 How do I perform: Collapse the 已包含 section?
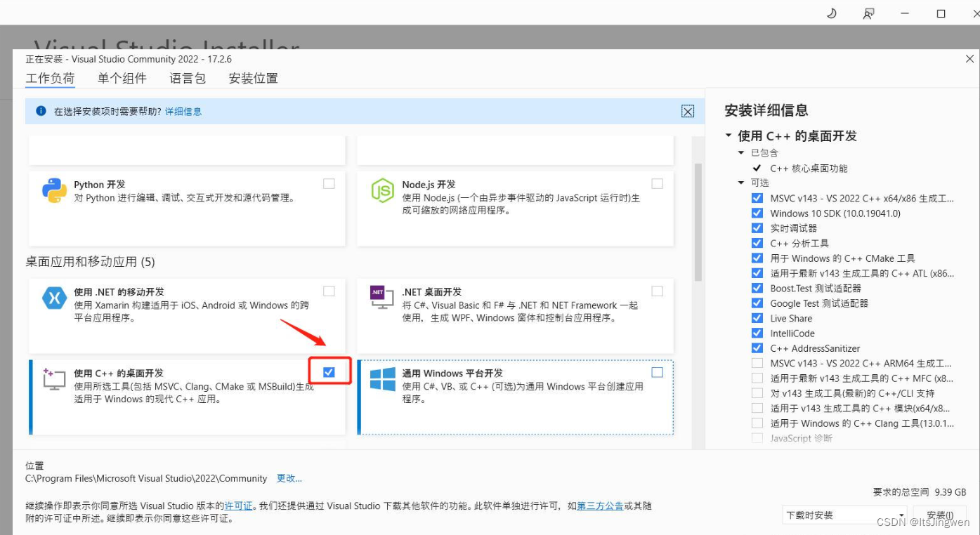(741, 152)
